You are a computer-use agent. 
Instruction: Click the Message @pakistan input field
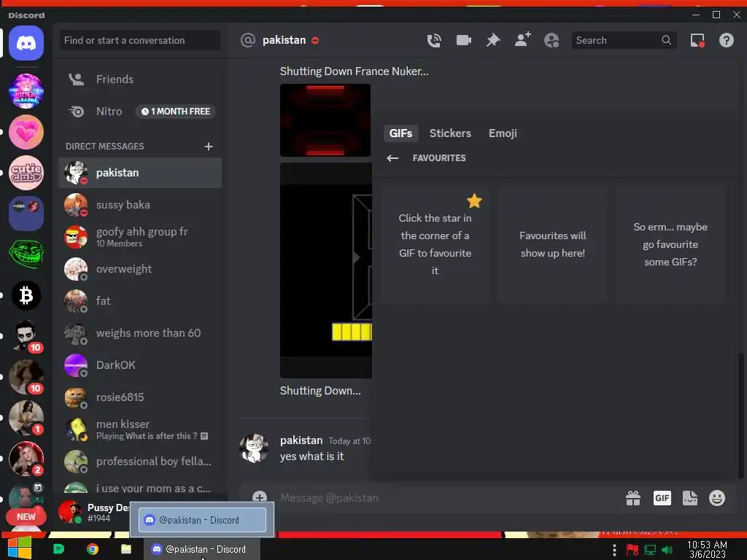pos(448,498)
